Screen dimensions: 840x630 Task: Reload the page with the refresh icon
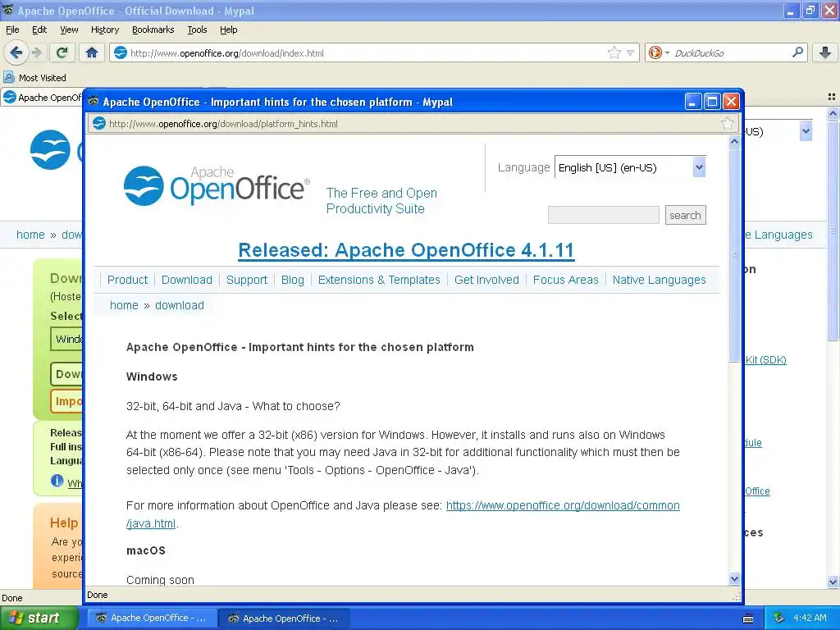click(62, 52)
